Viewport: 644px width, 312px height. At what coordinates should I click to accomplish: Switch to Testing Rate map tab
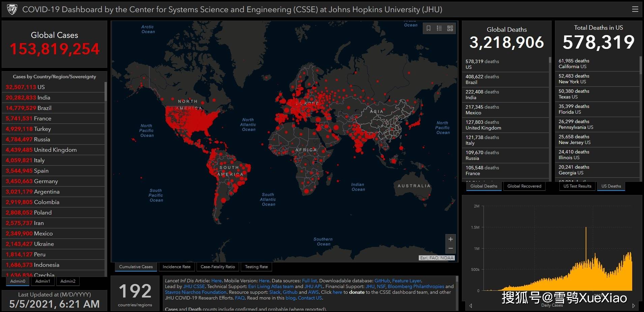(x=256, y=267)
